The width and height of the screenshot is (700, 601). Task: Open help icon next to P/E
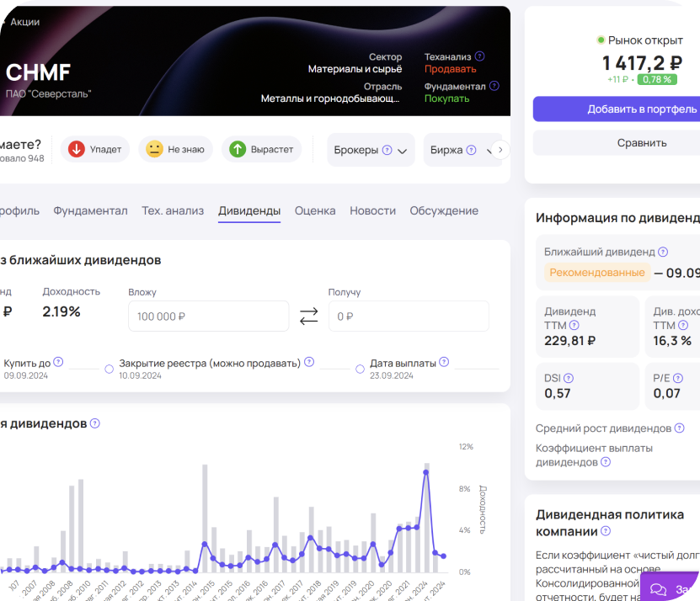[678, 378]
